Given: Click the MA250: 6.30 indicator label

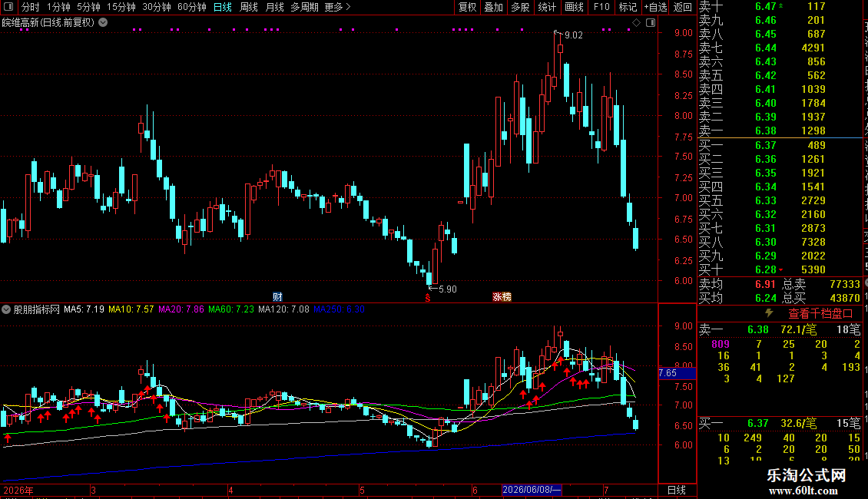Looking at the screenshot, I should (339, 309).
